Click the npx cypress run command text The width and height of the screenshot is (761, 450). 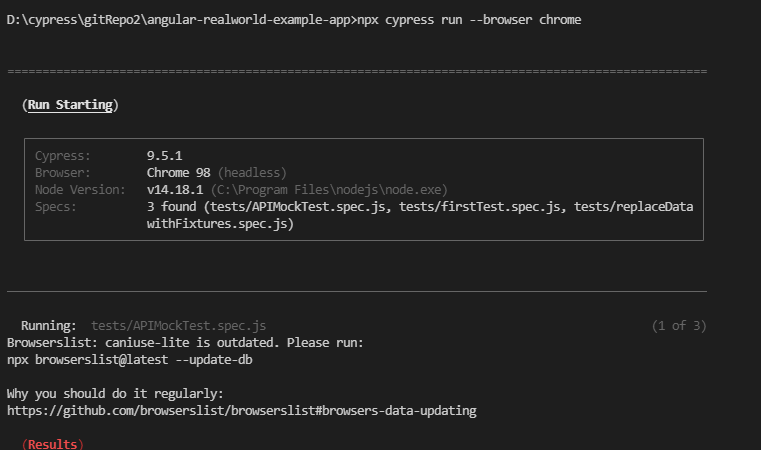click(469, 20)
